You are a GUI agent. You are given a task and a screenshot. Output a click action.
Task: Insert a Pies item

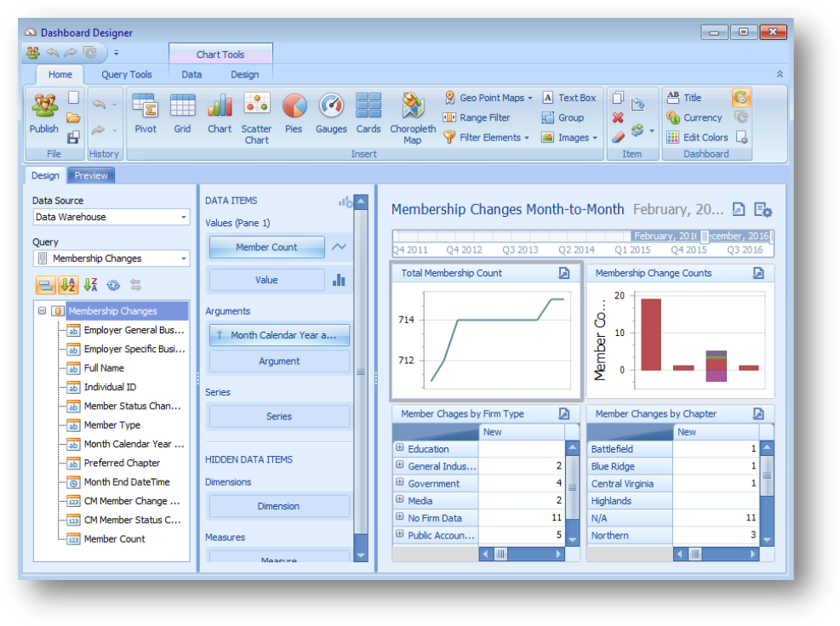[294, 112]
